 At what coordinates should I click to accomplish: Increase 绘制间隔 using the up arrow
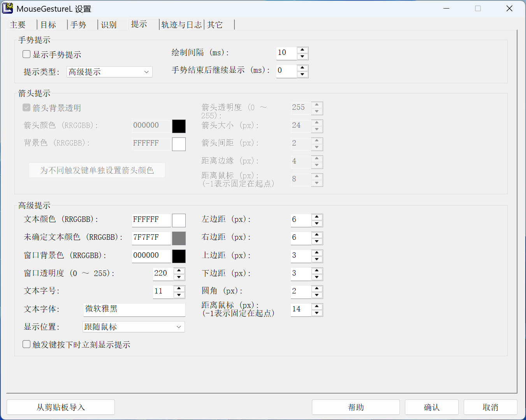click(303, 50)
